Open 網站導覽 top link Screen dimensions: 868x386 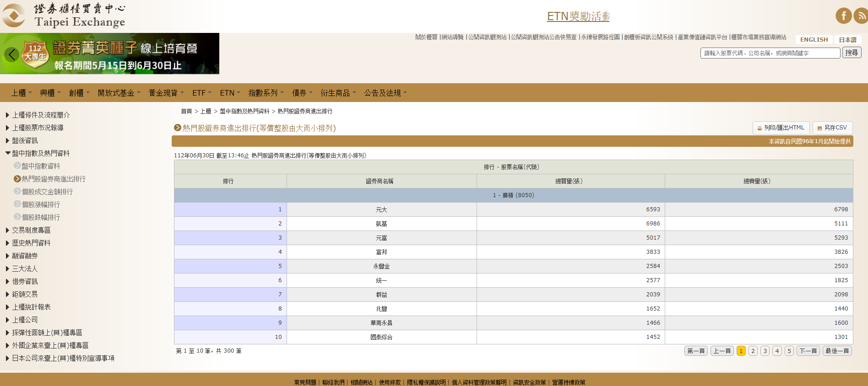(452, 37)
